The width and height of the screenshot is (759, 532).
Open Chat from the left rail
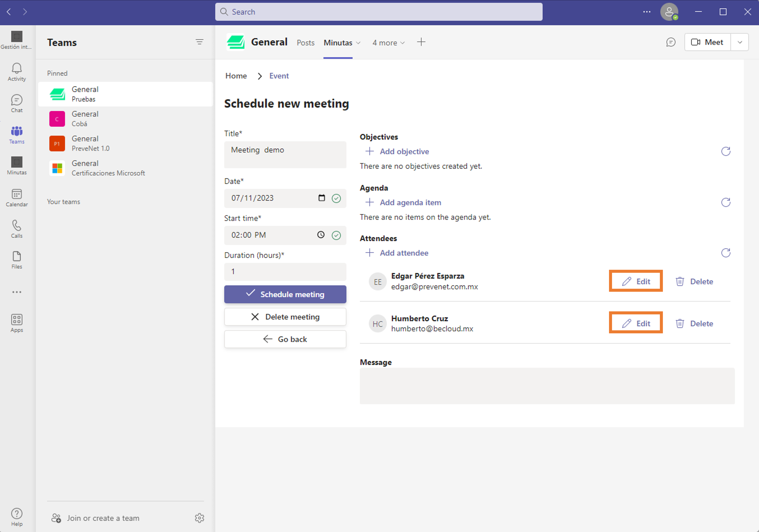click(17, 103)
